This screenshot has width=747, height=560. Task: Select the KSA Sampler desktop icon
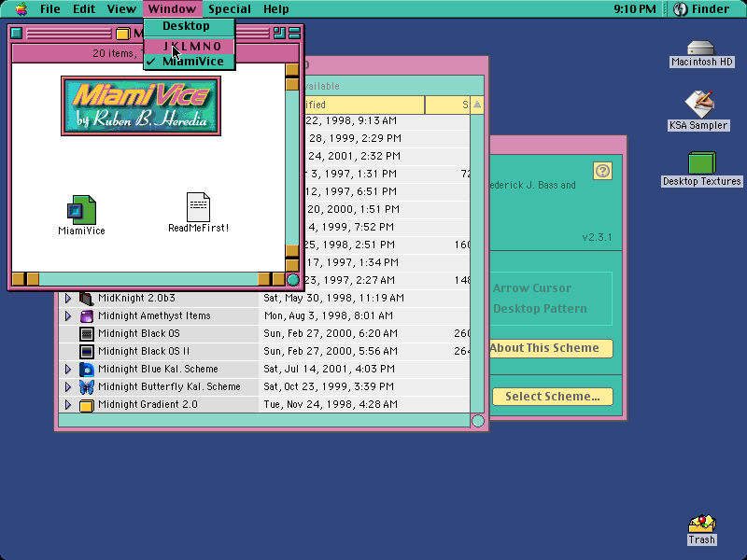pos(698,105)
